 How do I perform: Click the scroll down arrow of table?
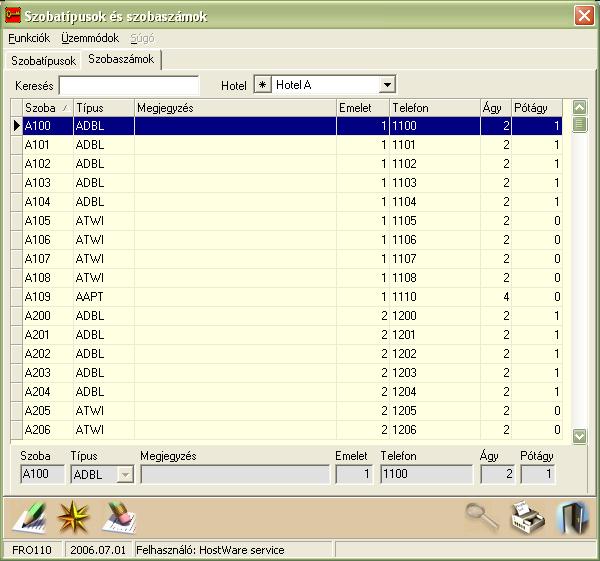(x=579, y=436)
